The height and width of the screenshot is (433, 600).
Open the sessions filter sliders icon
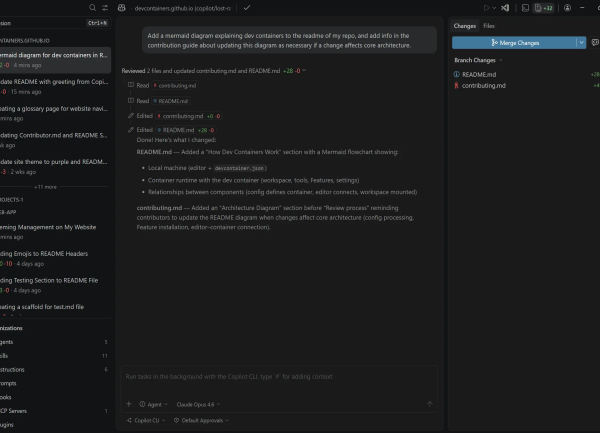(x=105, y=8)
